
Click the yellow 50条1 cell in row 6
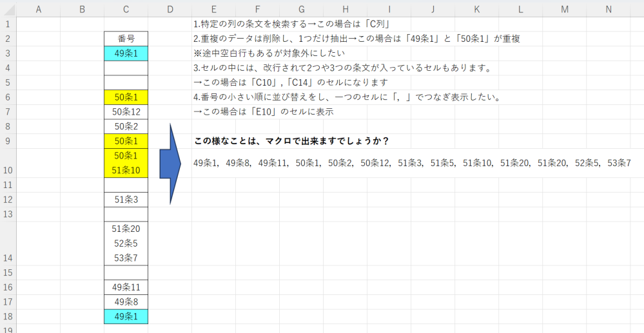click(126, 97)
